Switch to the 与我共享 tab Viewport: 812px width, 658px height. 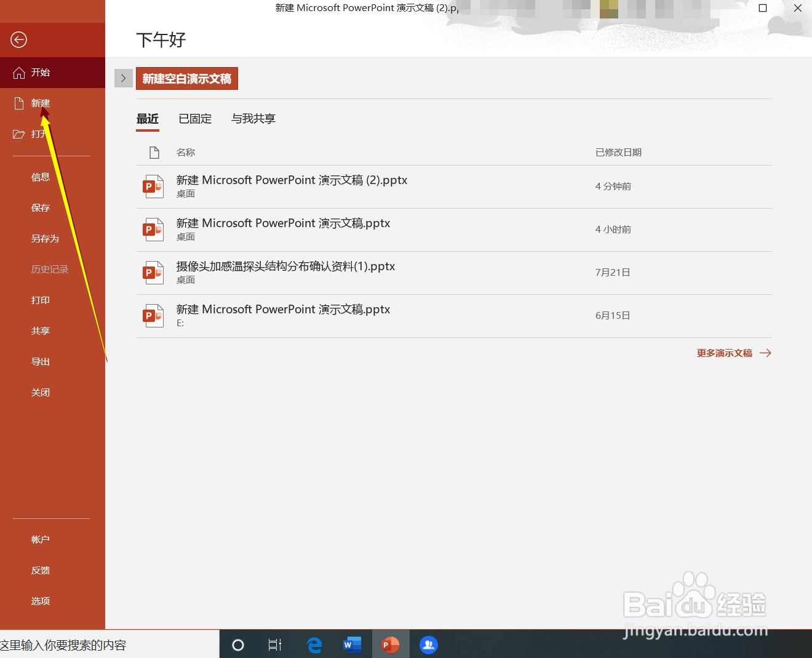click(x=253, y=119)
